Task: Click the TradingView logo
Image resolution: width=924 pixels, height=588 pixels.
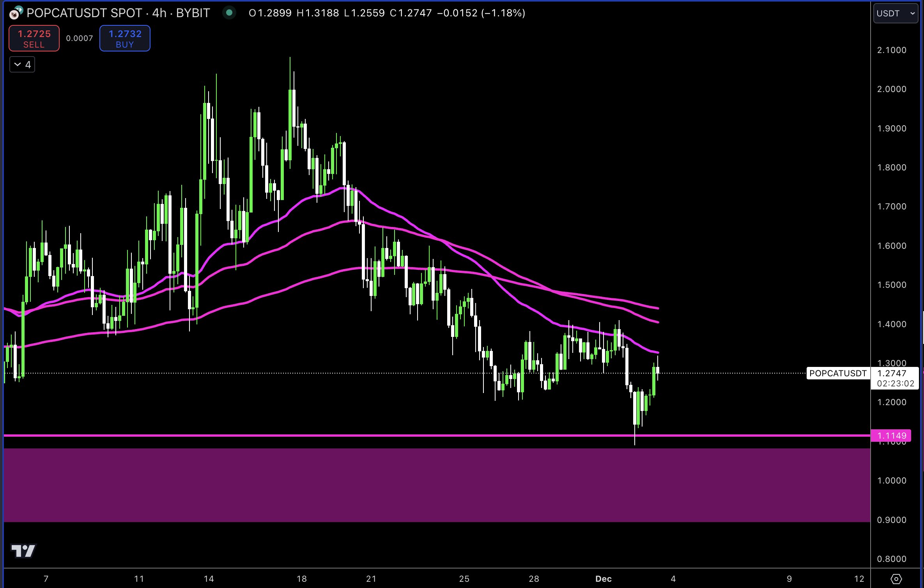Action: point(23,551)
